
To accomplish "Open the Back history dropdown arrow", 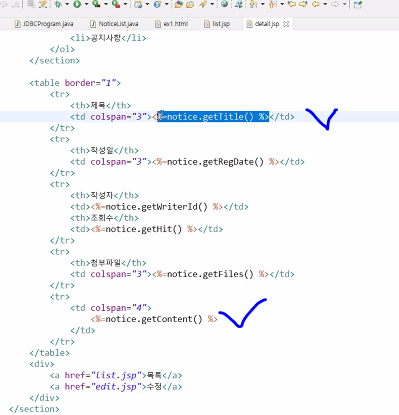I will 325,4.
